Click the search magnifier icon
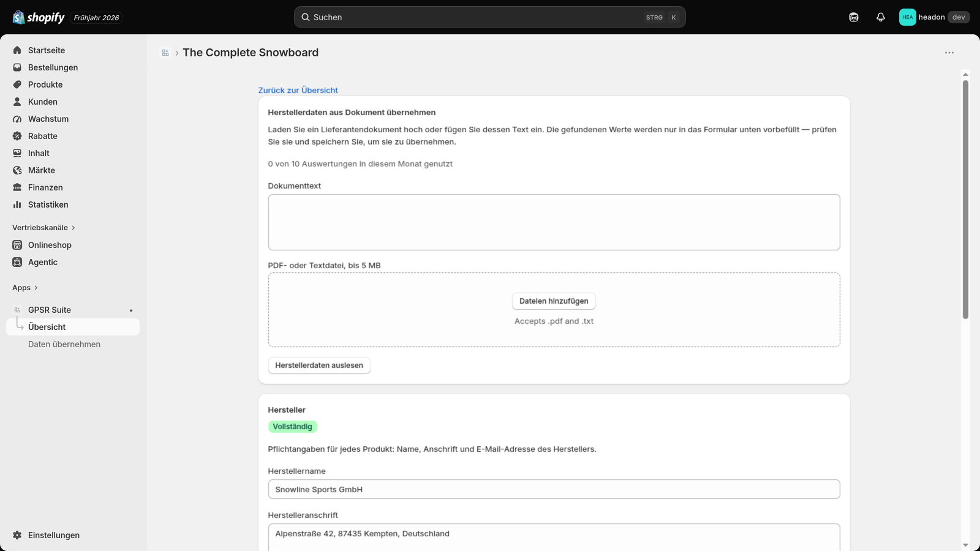The height and width of the screenshot is (551, 980). [306, 17]
